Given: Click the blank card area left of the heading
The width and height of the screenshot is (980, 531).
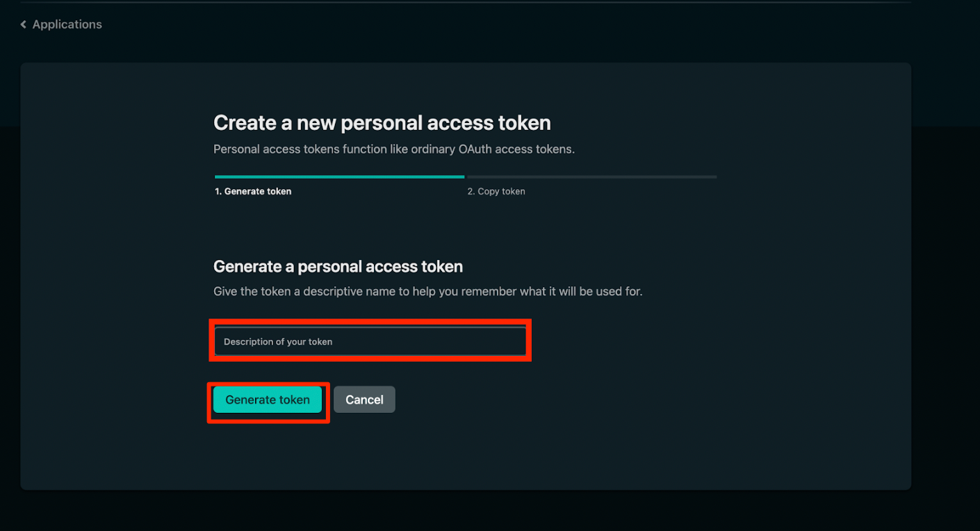Looking at the screenshot, I should tap(111, 125).
